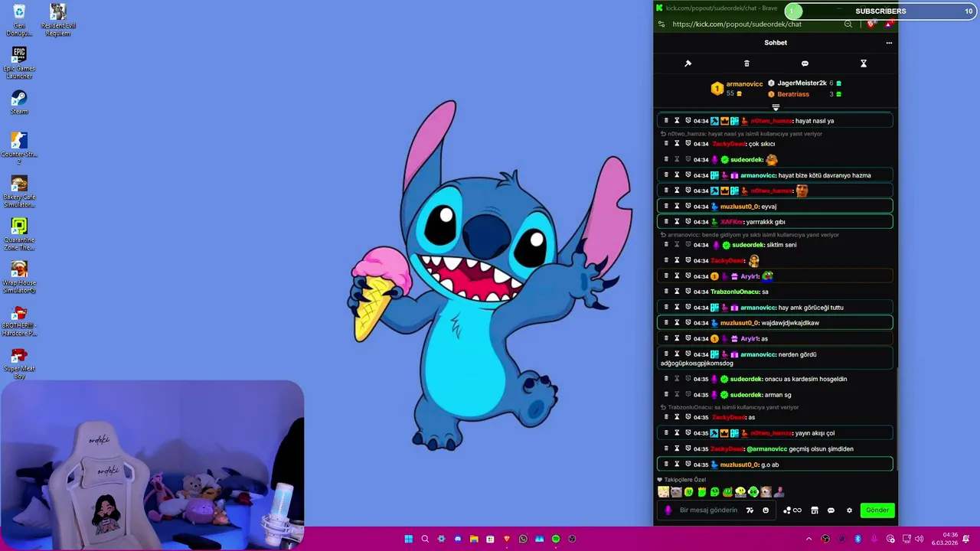Screen dimensions: 980x551
Task: Click the browser address bar URL
Action: click(x=737, y=24)
